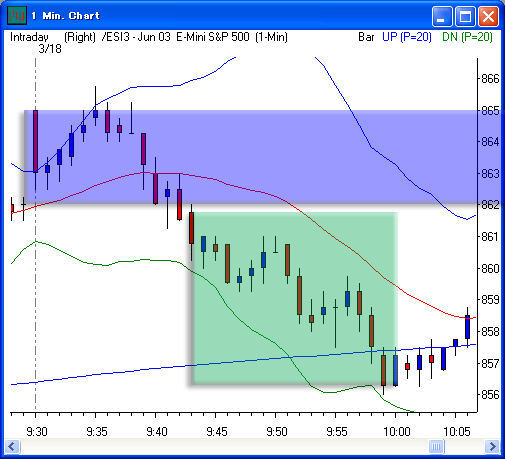Screen dimensions: 505x459
Task: Click the 9:55 time axis label
Action: [337, 432]
